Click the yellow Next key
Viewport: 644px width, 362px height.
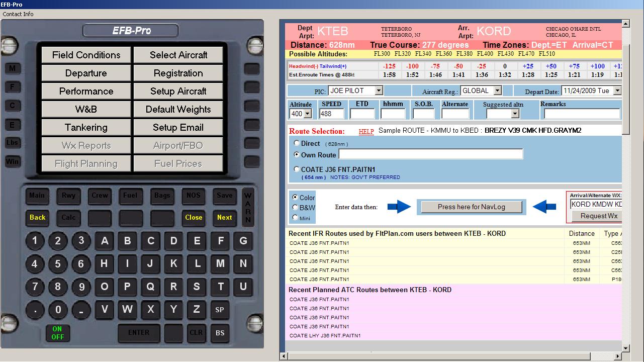tap(225, 218)
